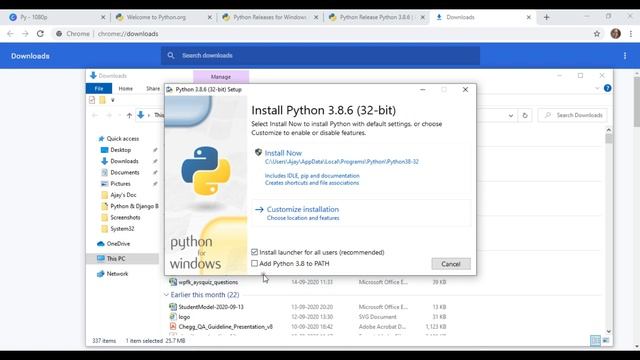
Task: Close the Downloads Chrome tab
Action: pyautogui.click(x=529, y=17)
